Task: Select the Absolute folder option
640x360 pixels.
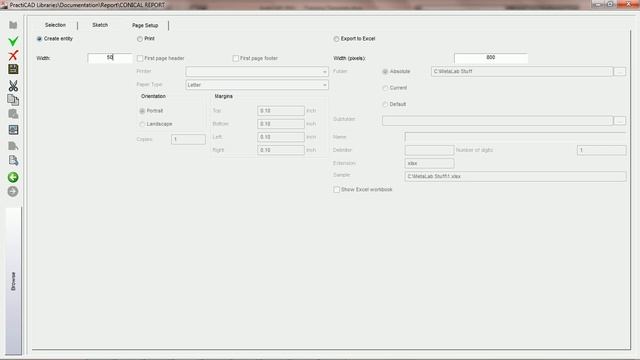Action: tap(385, 71)
